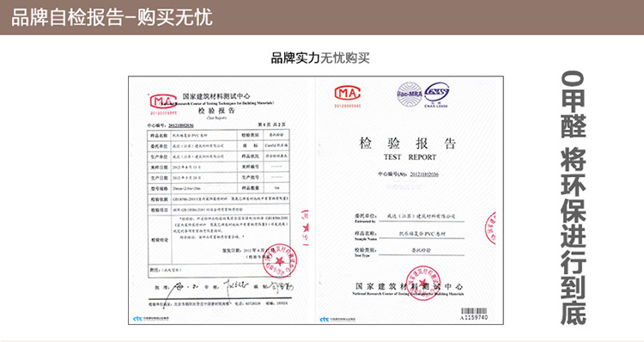The image size is (644, 342).
Task: Click the red round seal on left report
Action: [x=280, y=260]
